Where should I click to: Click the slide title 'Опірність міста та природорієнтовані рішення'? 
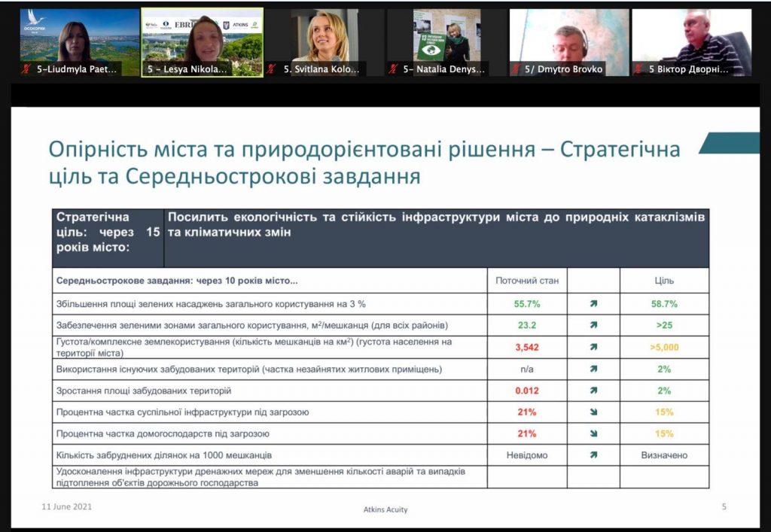(x=292, y=149)
